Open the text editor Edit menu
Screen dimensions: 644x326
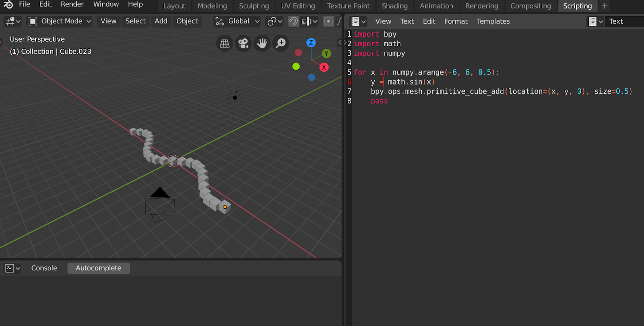[x=429, y=21]
